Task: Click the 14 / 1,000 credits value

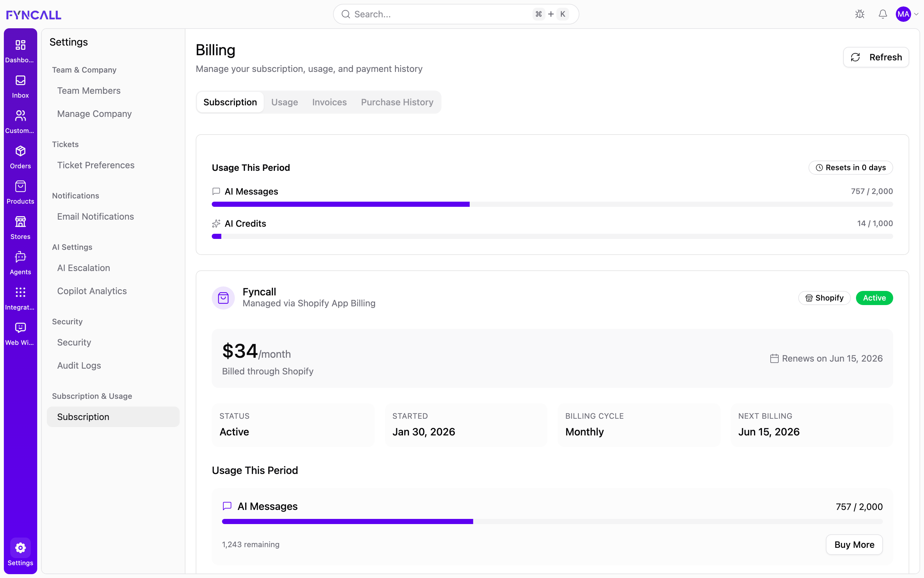Action: tap(875, 223)
